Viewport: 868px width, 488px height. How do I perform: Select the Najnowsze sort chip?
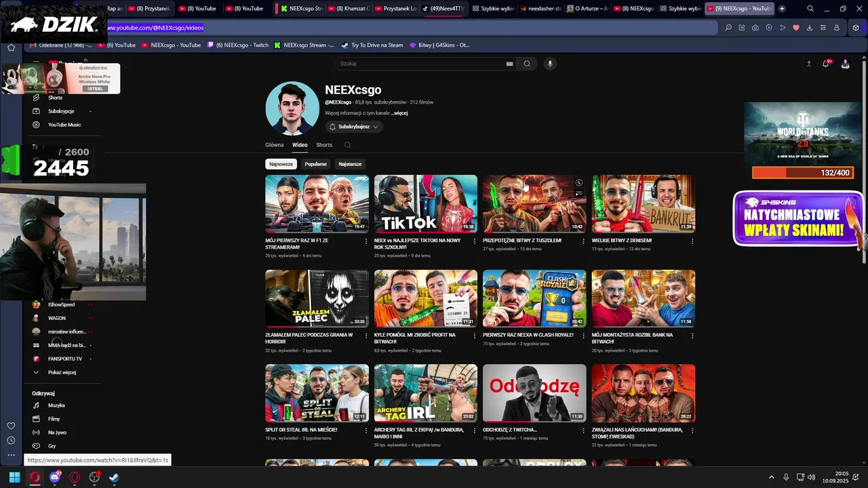[x=281, y=164]
